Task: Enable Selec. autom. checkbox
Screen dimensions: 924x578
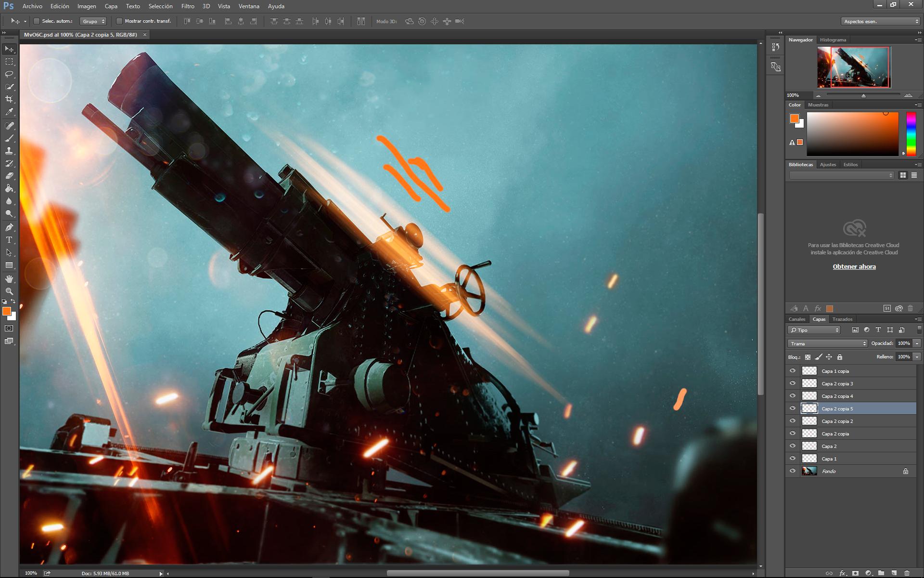Action: point(37,21)
